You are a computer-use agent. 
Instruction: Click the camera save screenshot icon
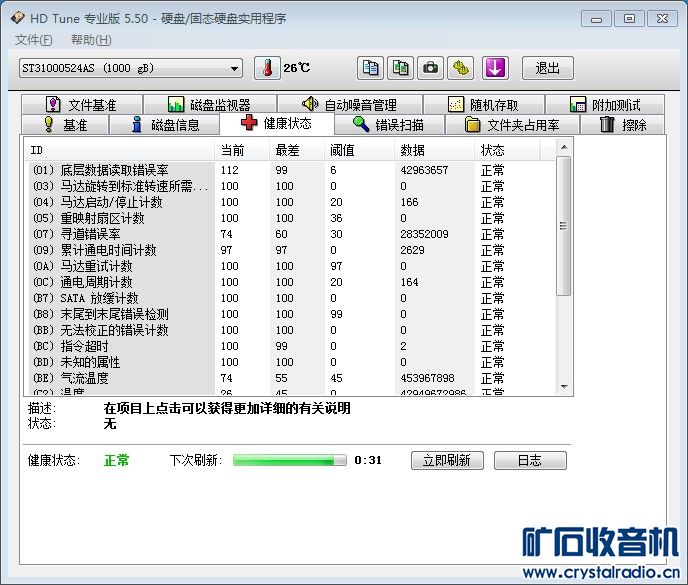coord(430,68)
